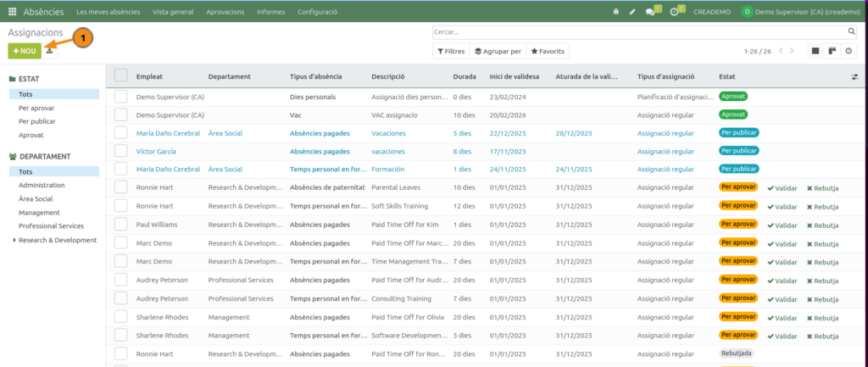Toggle the select-all checkbox in header
Viewport: 868px width, 367px height.
(x=120, y=76)
